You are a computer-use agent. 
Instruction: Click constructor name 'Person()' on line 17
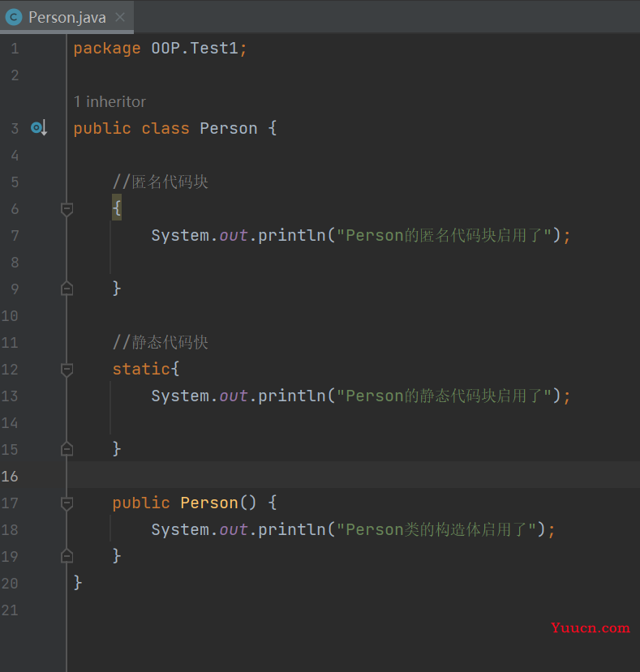[218, 503]
